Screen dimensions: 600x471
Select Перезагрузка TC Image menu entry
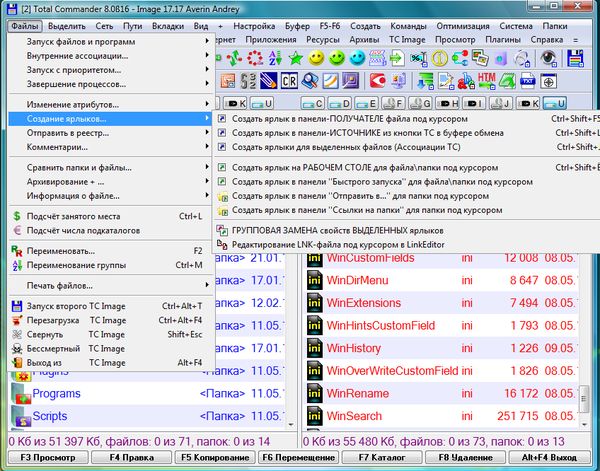pos(111,320)
